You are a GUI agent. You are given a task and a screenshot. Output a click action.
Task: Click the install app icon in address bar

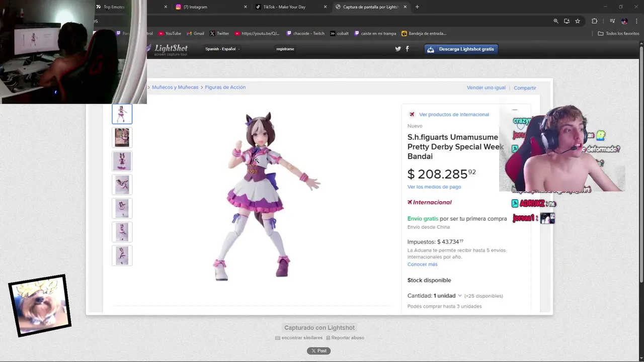[x=567, y=21]
